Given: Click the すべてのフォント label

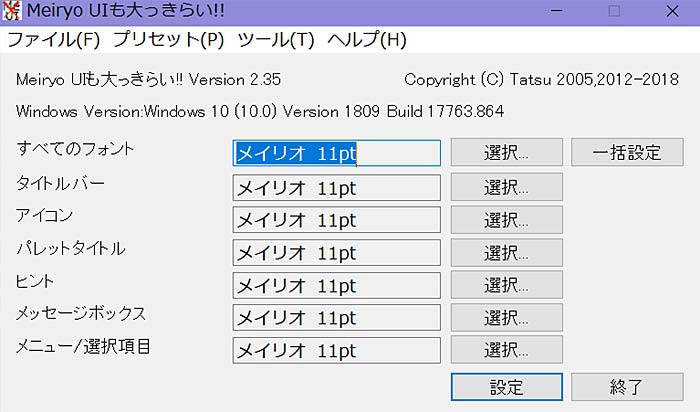Looking at the screenshot, I should (75, 149).
